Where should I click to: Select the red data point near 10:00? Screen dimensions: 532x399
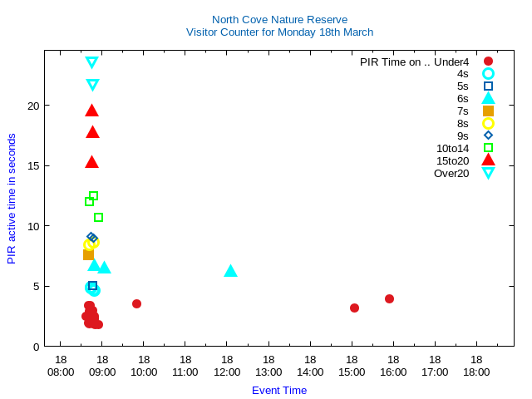136,303
